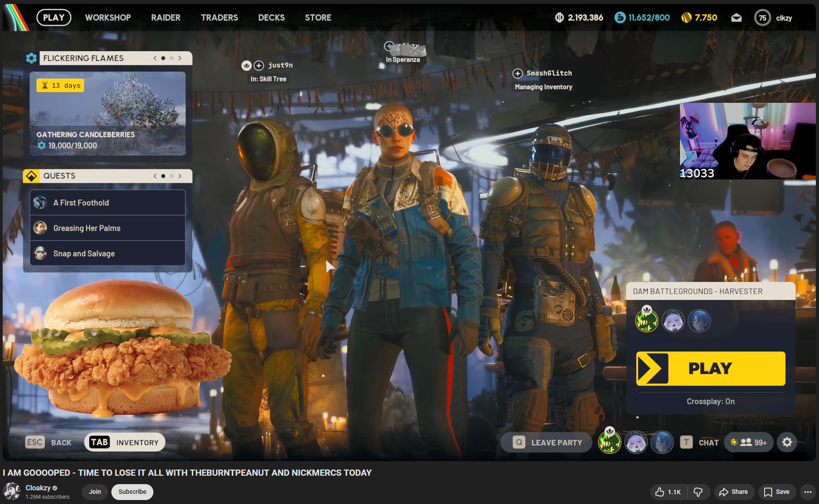This screenshot has height=504, width=819.
Task: Click the blue currency icon beside 11,652/800
Action: tap(620, 18)
